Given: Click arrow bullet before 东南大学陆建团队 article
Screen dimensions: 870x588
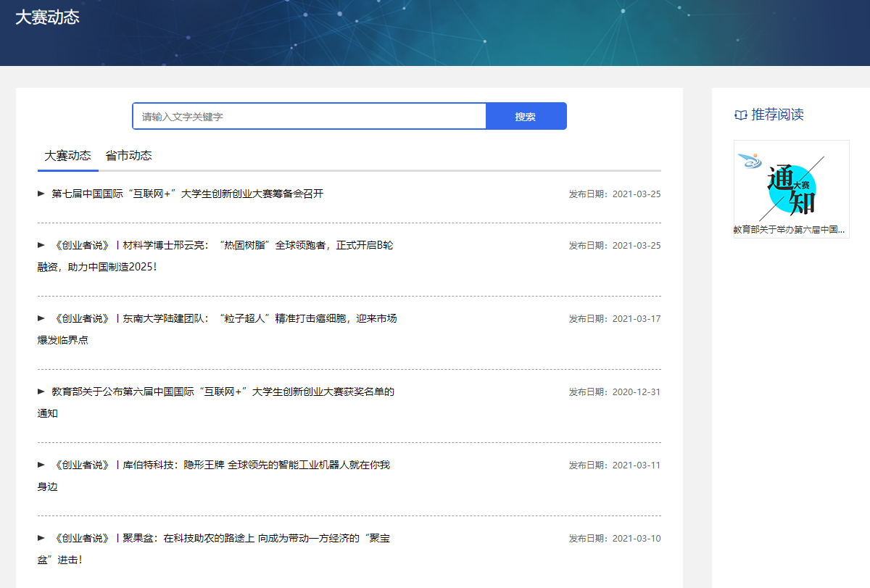Looking at the screenshot, I should click(x=41, y=318).
